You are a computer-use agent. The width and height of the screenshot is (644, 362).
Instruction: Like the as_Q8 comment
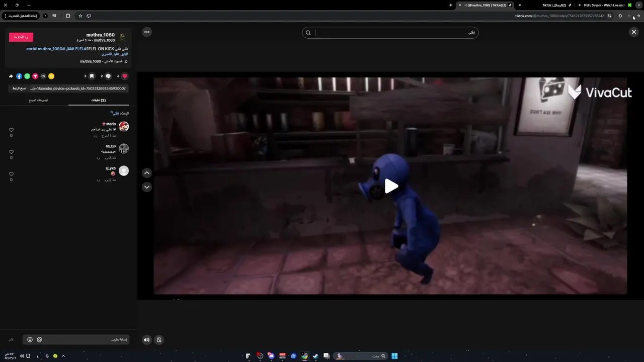11,152
